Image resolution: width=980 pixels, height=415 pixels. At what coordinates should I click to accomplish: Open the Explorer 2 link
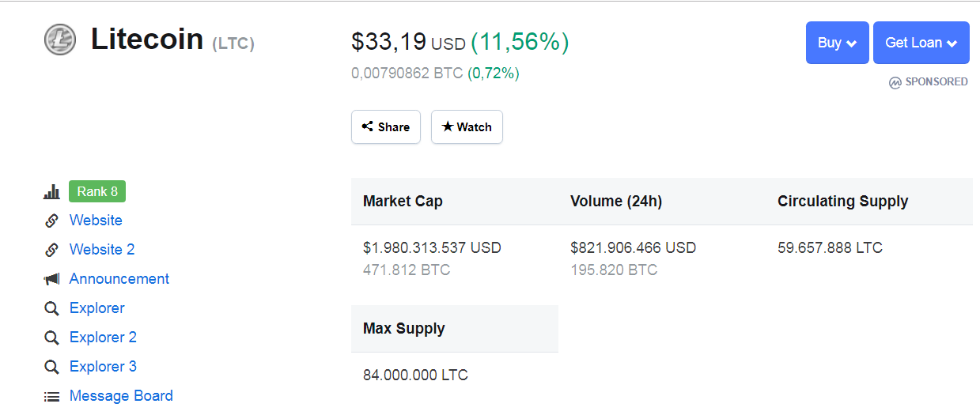[103, 338]
